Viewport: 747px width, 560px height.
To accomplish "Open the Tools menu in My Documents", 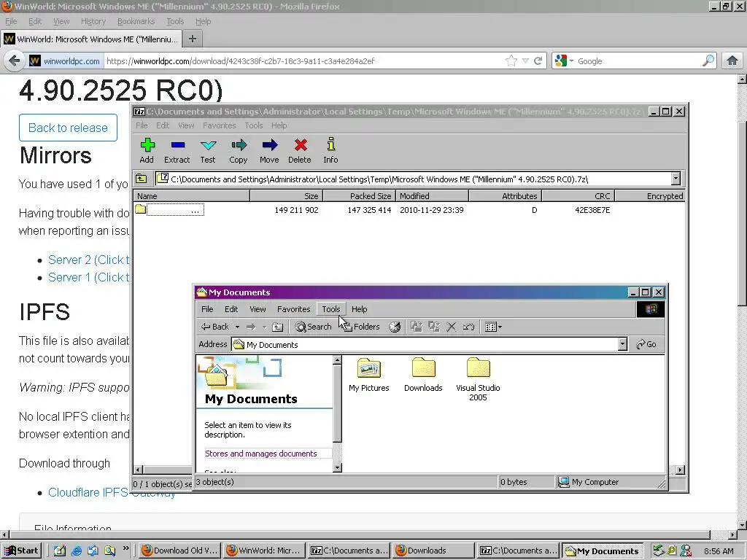I will pos(331,309).
